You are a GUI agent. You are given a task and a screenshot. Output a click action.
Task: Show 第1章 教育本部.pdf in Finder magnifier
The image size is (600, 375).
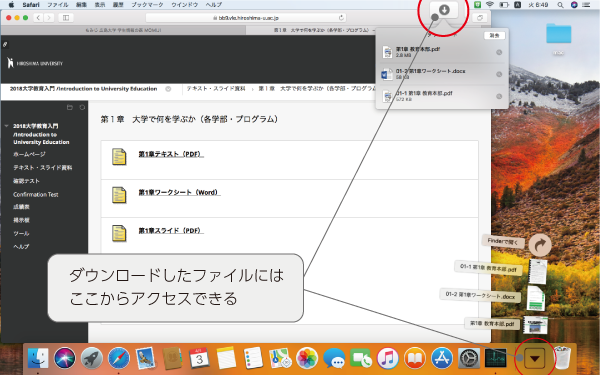(499, 52)
